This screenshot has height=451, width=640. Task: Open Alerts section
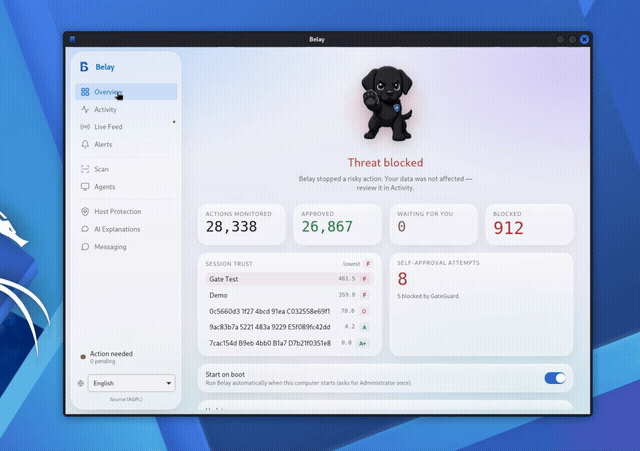click(126, 144)
